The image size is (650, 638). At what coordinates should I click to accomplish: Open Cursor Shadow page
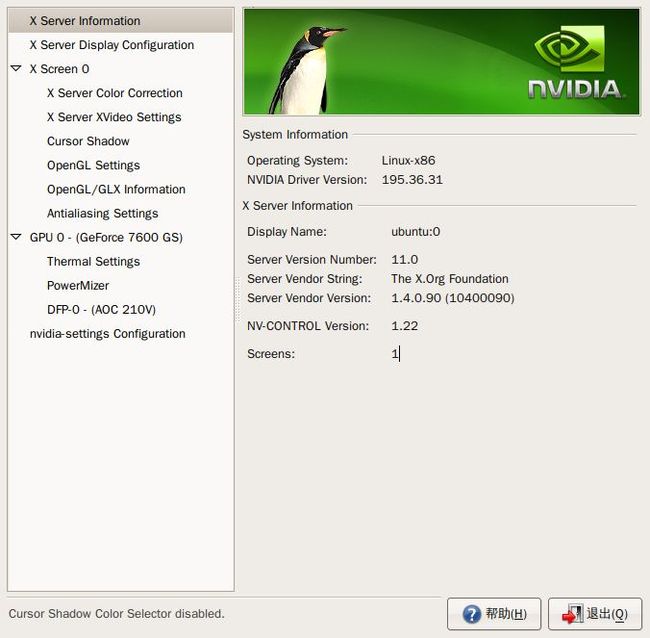coord(88,141)
